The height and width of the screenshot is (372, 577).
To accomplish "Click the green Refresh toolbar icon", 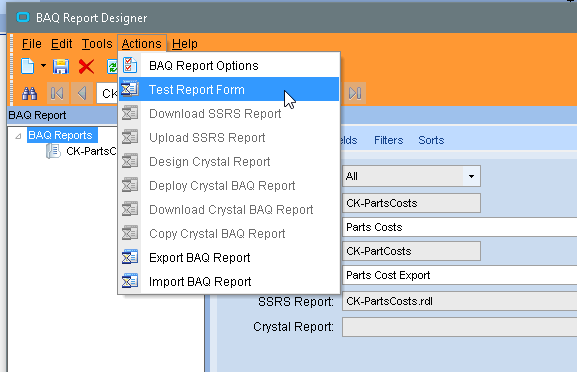I will point(112,67).
